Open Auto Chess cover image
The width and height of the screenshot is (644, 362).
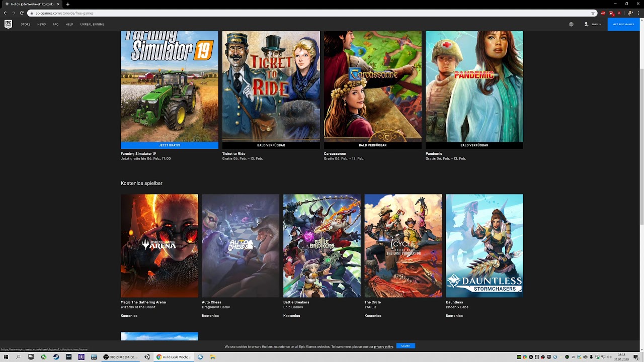[x=240, y=246]
